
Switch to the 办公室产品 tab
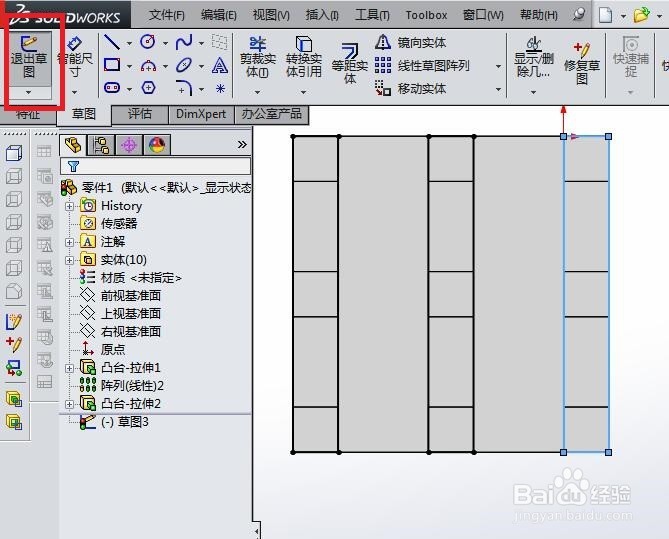point(271,114)
